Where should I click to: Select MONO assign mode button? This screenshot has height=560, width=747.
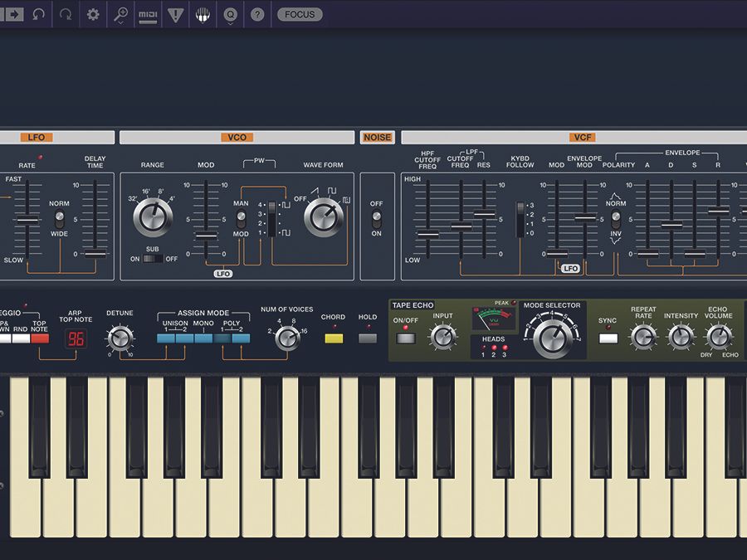pyautogui.click(x=203, y=338)
